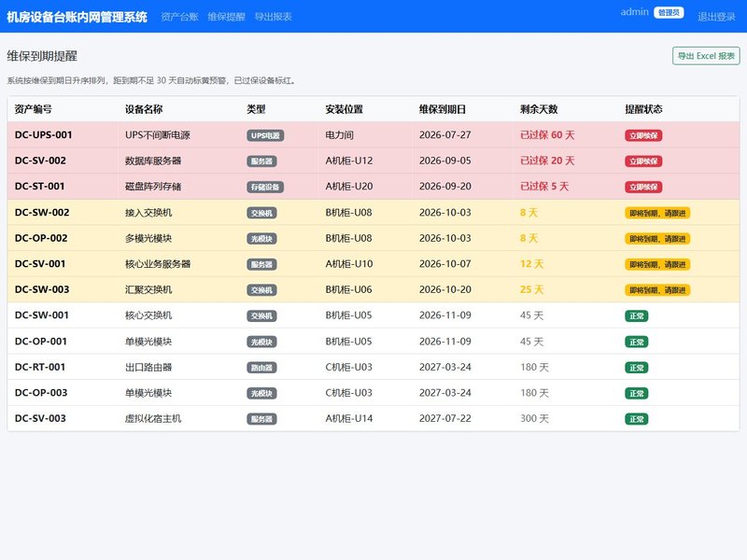
Task: Open 导出报表 in navigation bar
Action: tap(273, 17)
